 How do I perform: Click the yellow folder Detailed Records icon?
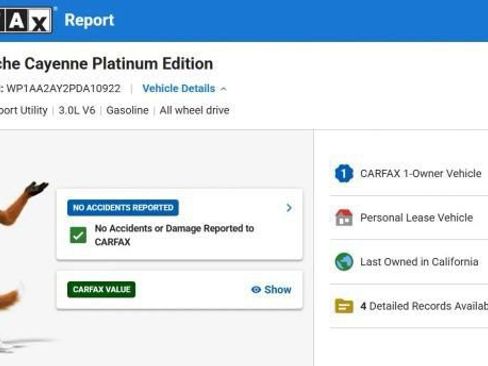[x=344, y=306]
